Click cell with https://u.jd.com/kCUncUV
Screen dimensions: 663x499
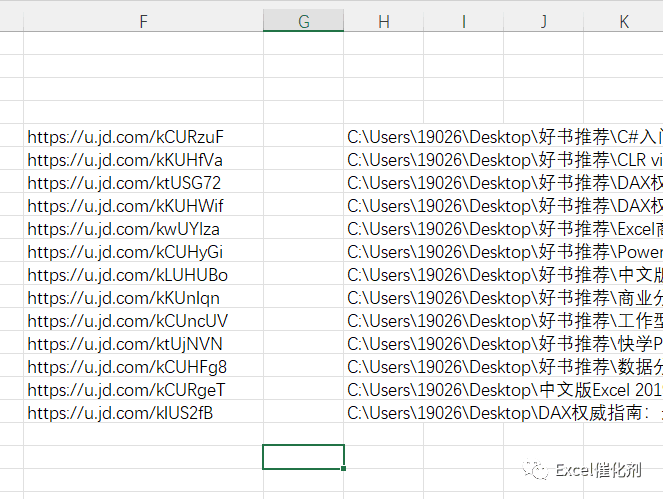point(143,319)
